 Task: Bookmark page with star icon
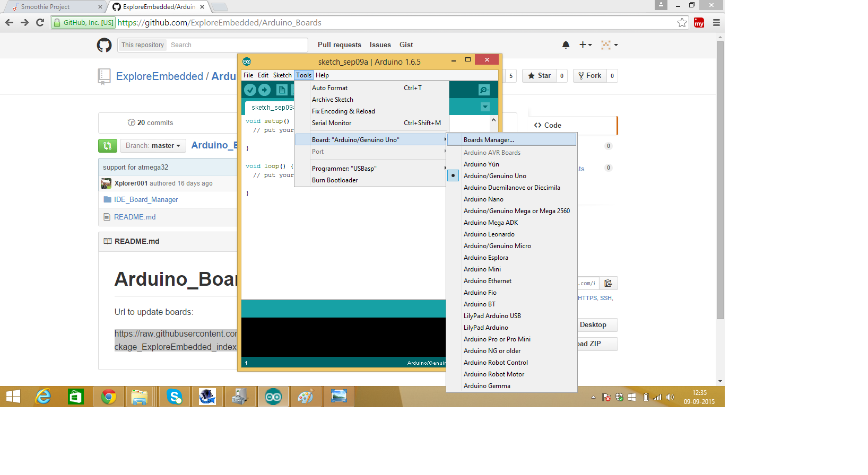682,23
